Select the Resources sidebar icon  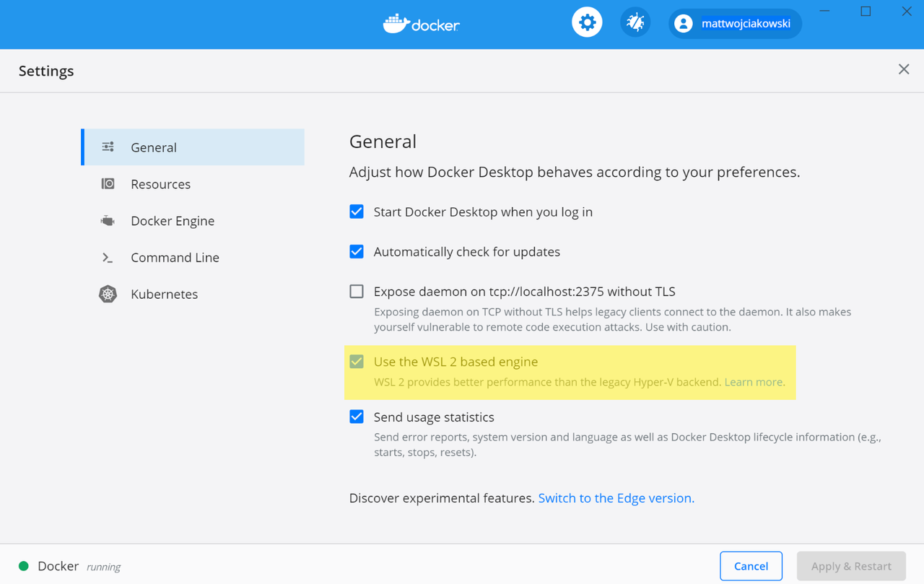(108, 184)
